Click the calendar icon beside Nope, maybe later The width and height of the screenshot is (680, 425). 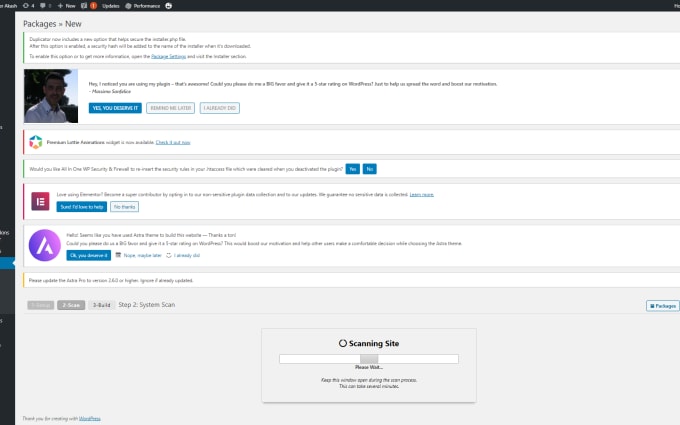118,255
